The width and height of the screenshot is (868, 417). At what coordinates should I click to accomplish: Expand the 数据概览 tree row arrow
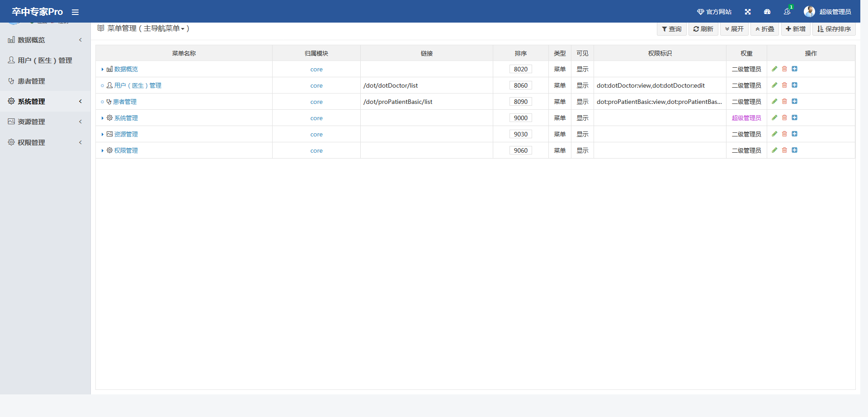pos(103,69)
